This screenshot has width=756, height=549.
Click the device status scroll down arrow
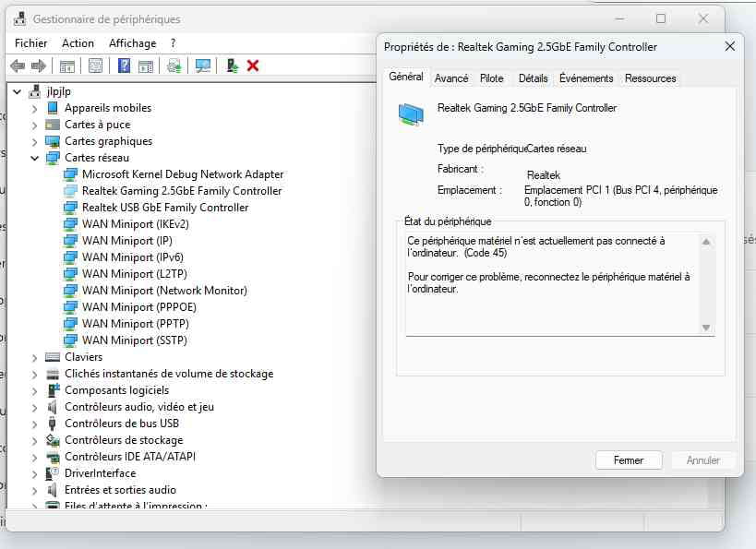pyautogui.click(x=707, y=328)
